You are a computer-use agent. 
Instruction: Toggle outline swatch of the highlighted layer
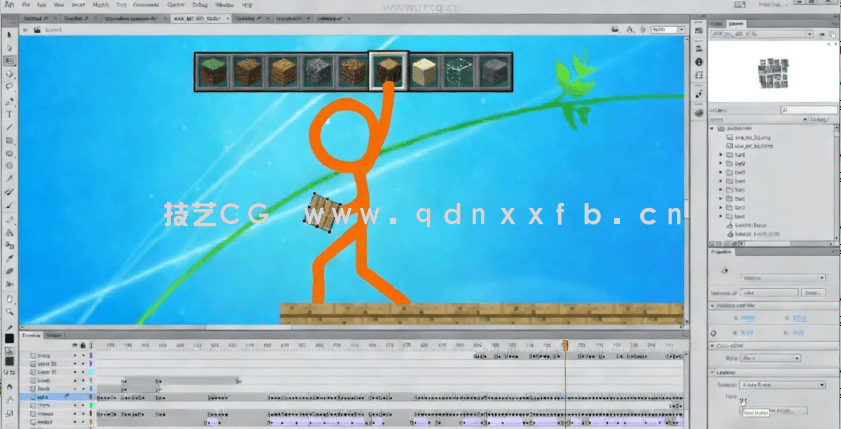[x=91, y=397]
